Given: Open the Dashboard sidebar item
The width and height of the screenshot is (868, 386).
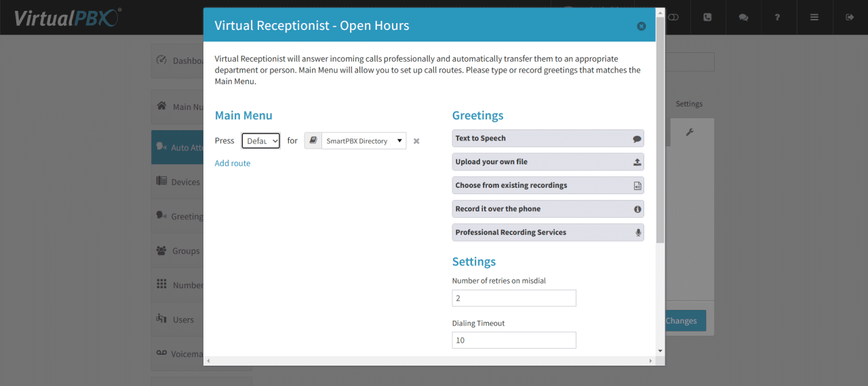Looking at the screenshot, I should click(x=178, y=60).
